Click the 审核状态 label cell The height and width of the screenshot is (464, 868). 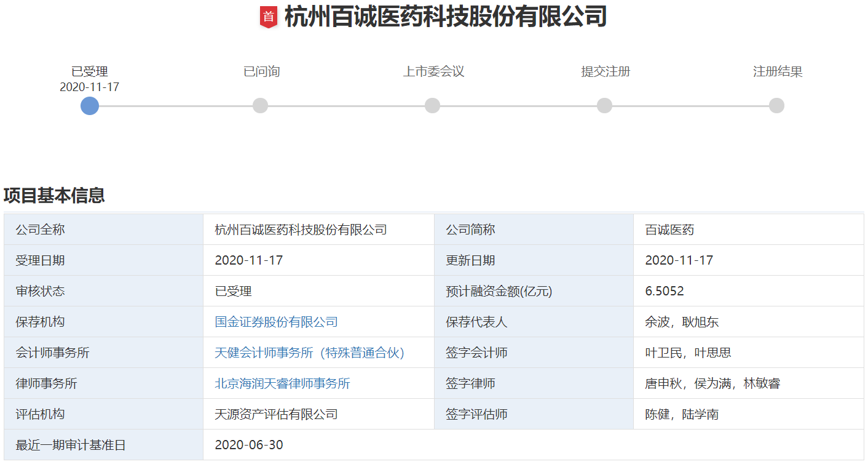click(104, 291)
